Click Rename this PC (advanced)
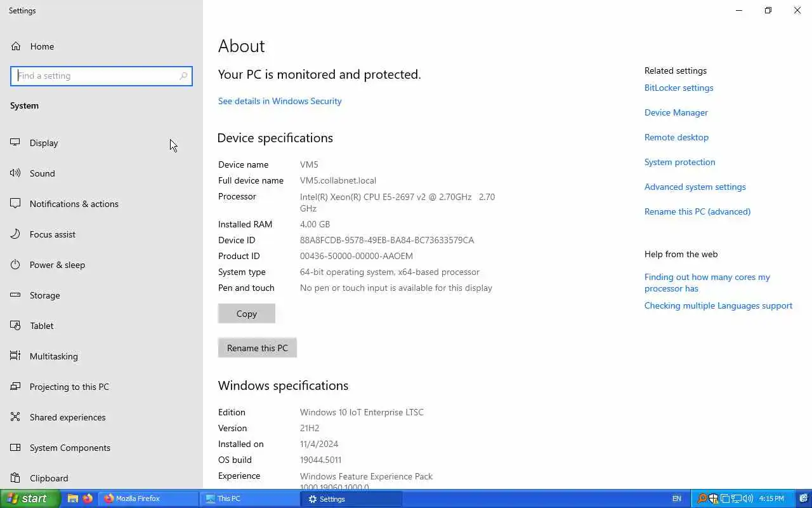The image size is (812, 508). [x=697, y=211]
